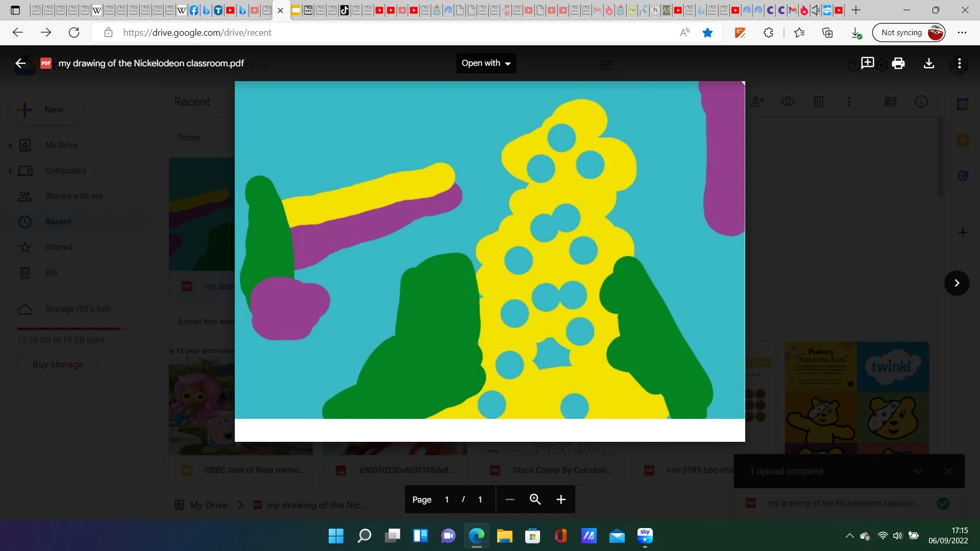980x551 pixels.
Task: Open the 'Open with' dropdown
Action: pos(485,63)
